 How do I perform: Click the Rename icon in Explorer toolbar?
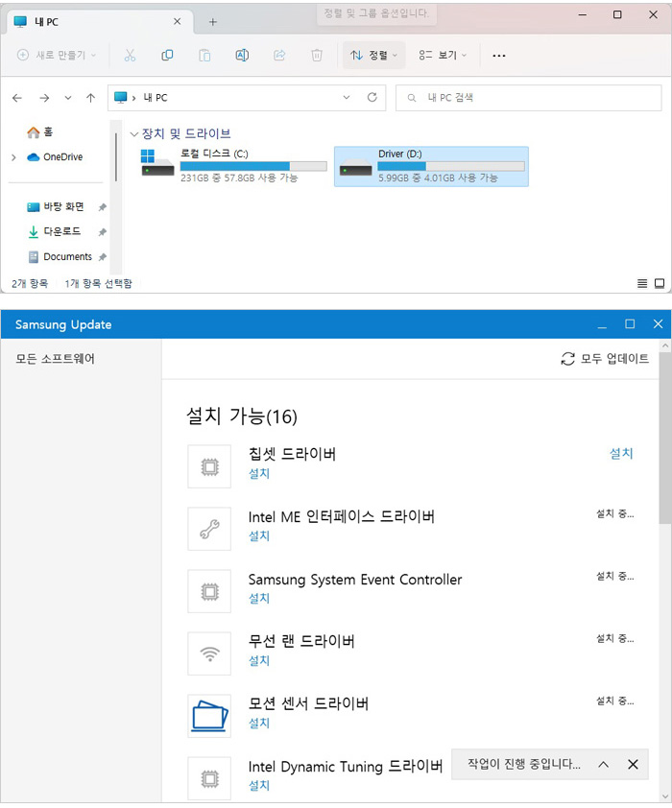(242, 55)
